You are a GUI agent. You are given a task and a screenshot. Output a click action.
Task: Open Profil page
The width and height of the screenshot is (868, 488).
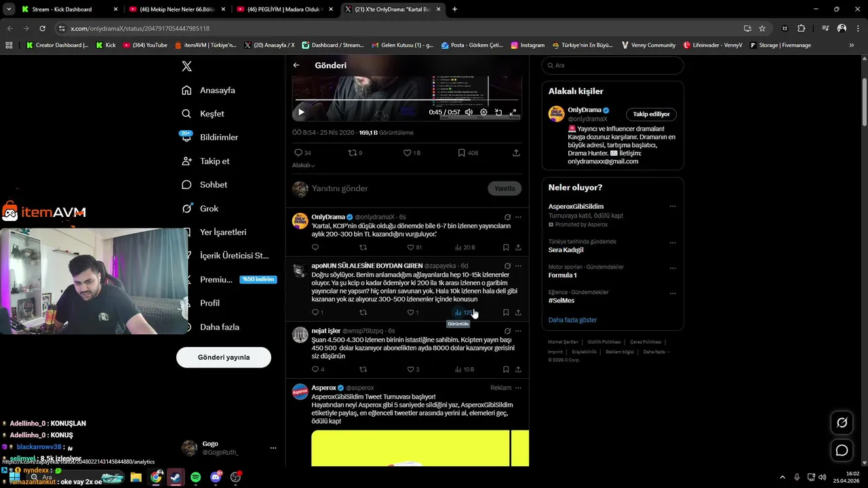(x=200, y=303)
